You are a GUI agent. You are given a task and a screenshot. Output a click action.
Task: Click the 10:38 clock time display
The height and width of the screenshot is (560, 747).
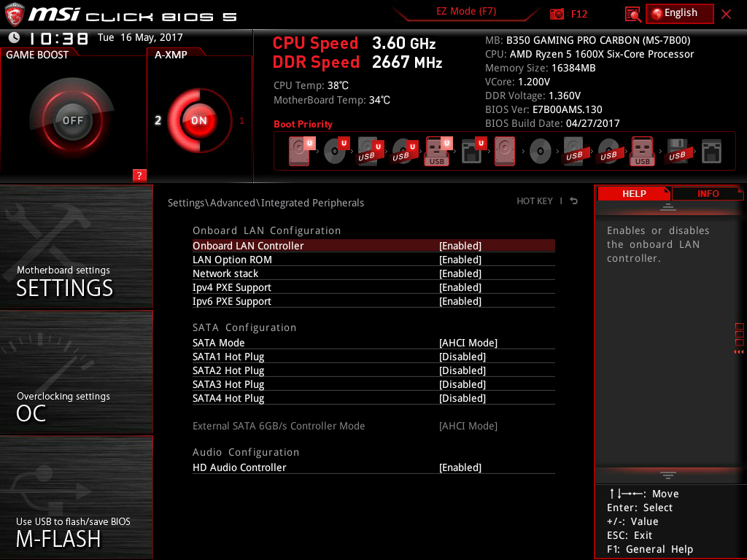[58, 38]
